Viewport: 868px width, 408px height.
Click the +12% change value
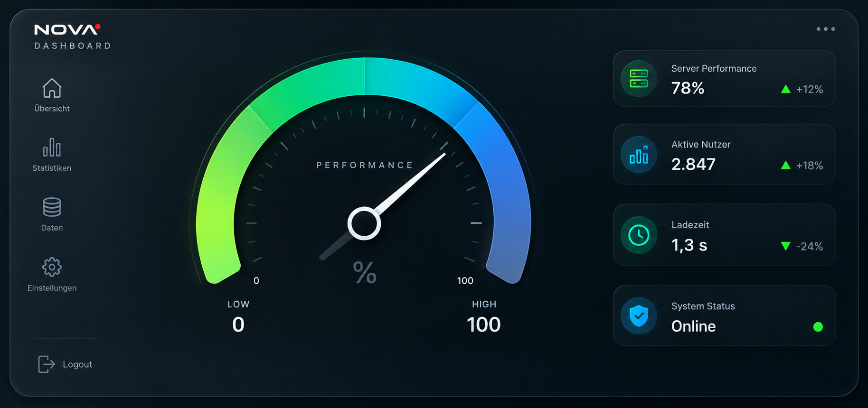pos(810,89)
